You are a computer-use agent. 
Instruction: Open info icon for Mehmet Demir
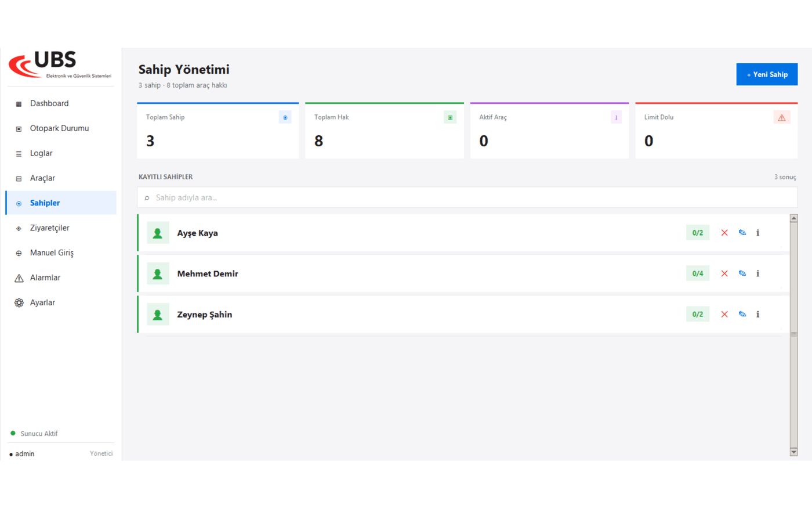coord(757,273)
